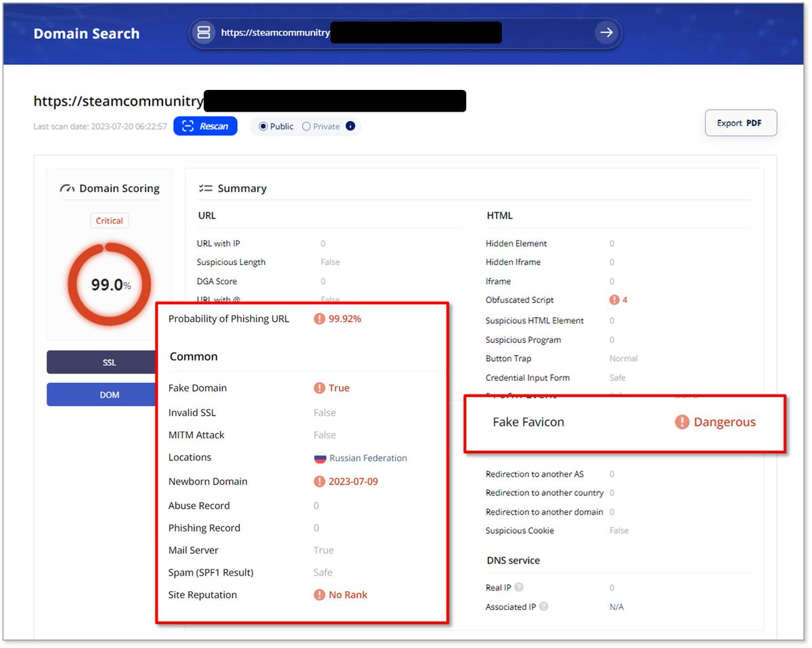The image size is (812, 648).
Task: Click the URL with IP label
Action: click(218, 244)
